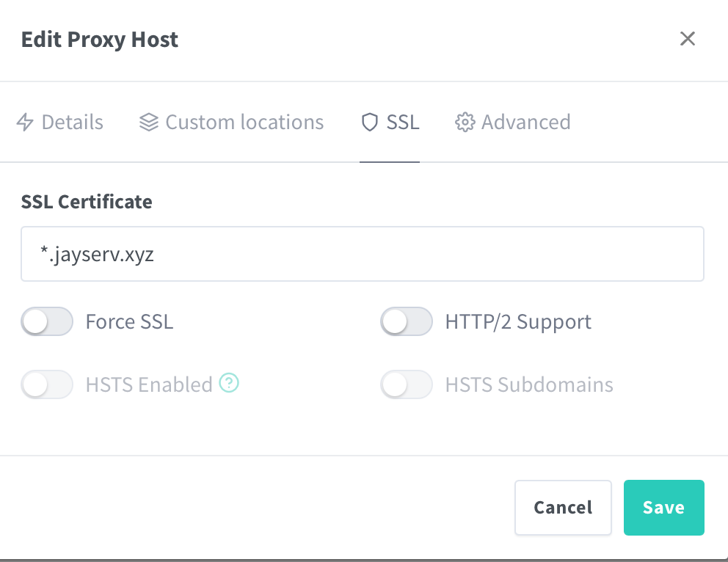
Task: Switch to the Details tab
Action: [x=72, y=122]
